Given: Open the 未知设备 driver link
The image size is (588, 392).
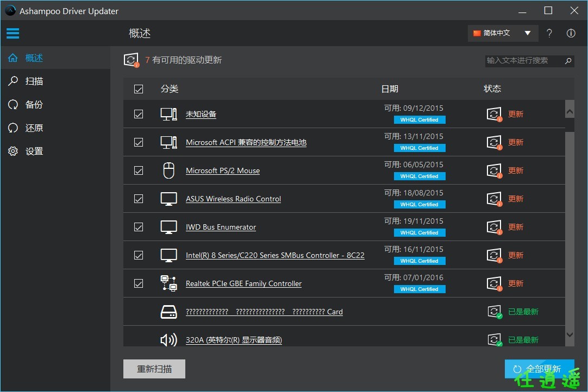Looking at the screenshot, I should 201,115.
